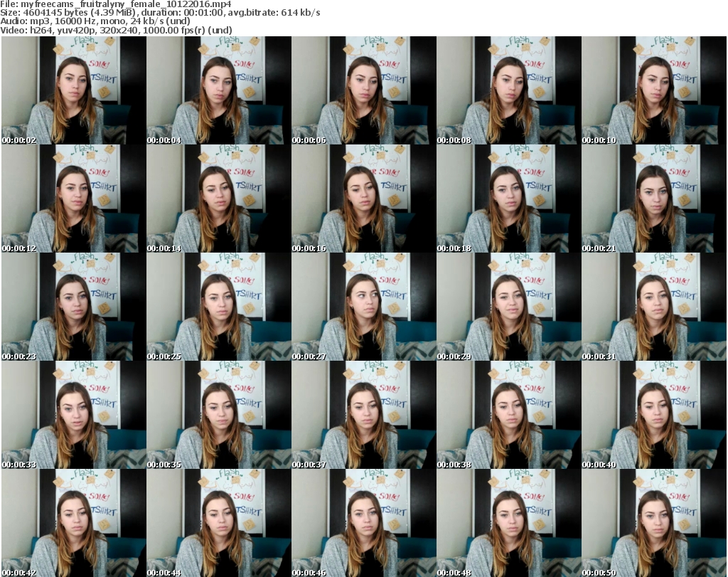Select the thumbnail stamped 00:00:04
The height and width of the screenshot is (577, 728).
219,90
